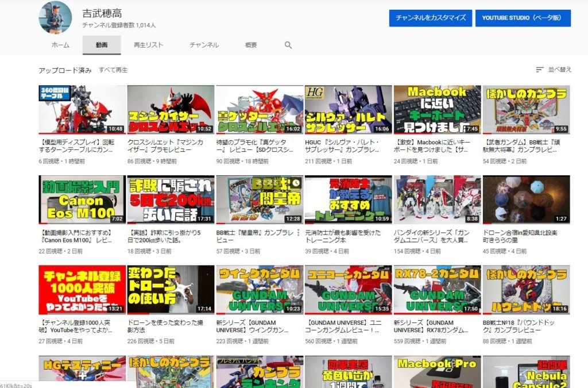Open the 12:28 BB戦士 闇皇帝 thumbnail
The height and width of the screenshot is (388, 588).
coord(260,199)
